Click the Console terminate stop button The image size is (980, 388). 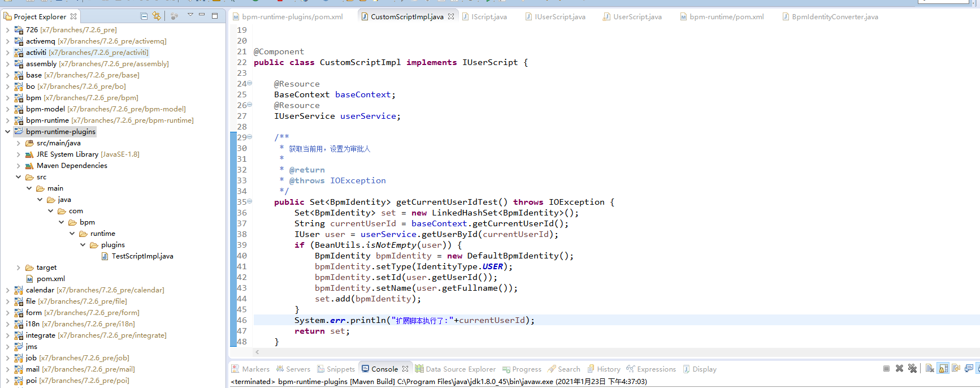[886, 369]
